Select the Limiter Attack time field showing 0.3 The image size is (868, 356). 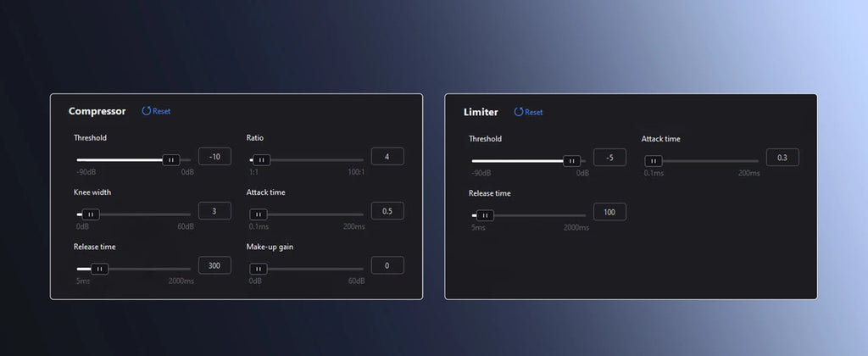(x=782, y=158)
